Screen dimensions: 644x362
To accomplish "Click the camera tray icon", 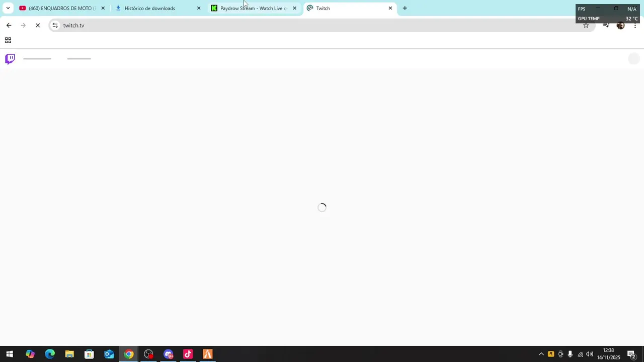I will click(560, 354).
